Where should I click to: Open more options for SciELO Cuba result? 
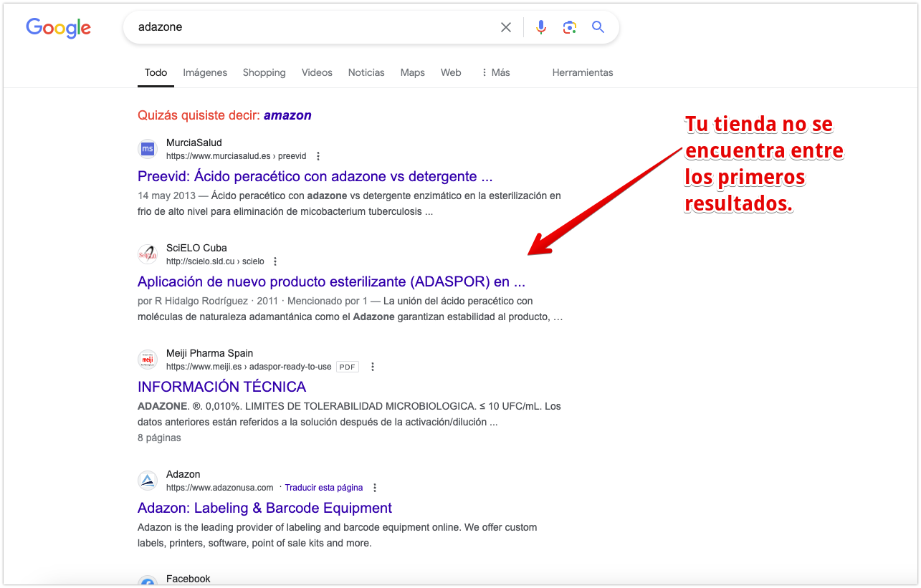click(276, 261)
